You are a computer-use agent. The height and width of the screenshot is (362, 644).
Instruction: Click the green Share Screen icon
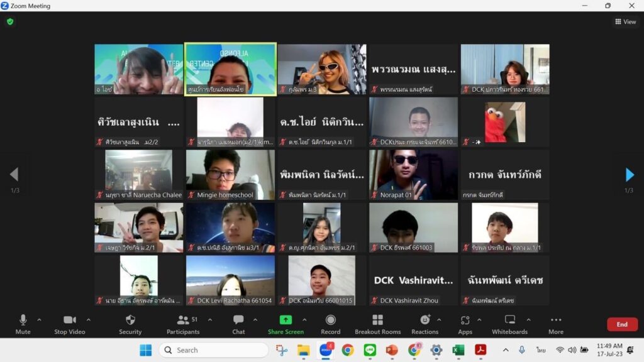[x=286, y=320]
